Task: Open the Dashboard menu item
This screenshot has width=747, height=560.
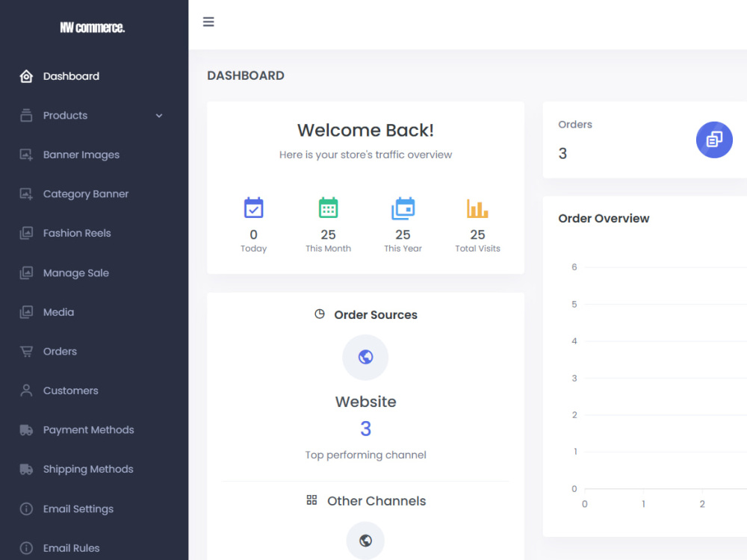Action: pyautogui.click(x=71, y=76)
